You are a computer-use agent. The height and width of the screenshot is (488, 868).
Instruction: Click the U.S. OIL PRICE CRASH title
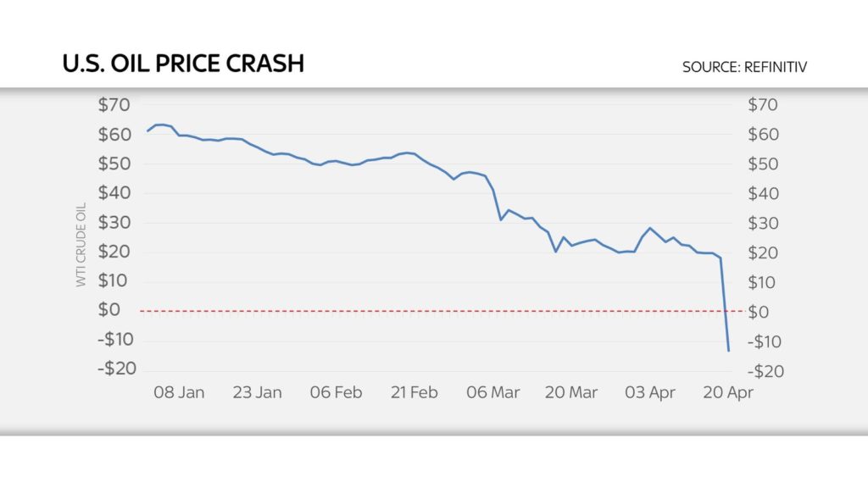click(x=183, y=64)
